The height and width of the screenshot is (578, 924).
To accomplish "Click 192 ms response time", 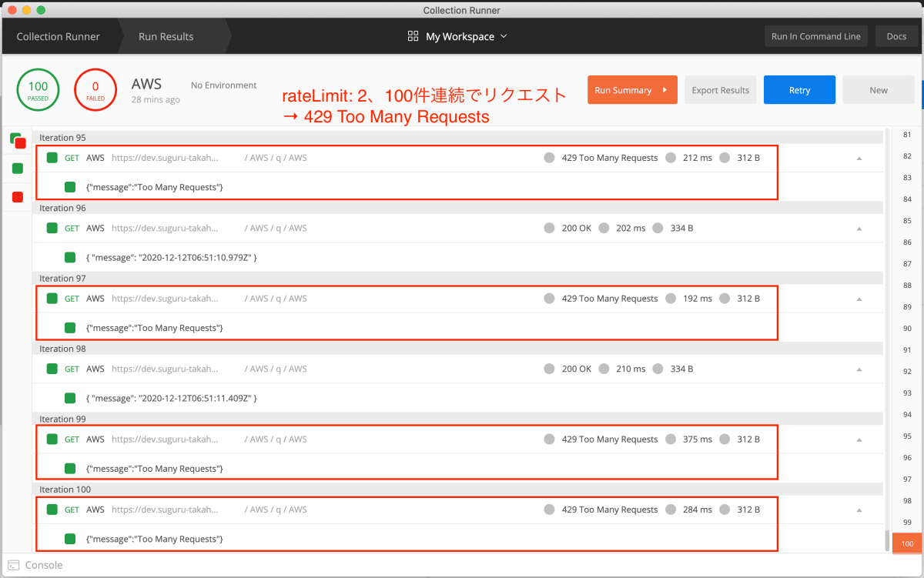I will (698, 299).
